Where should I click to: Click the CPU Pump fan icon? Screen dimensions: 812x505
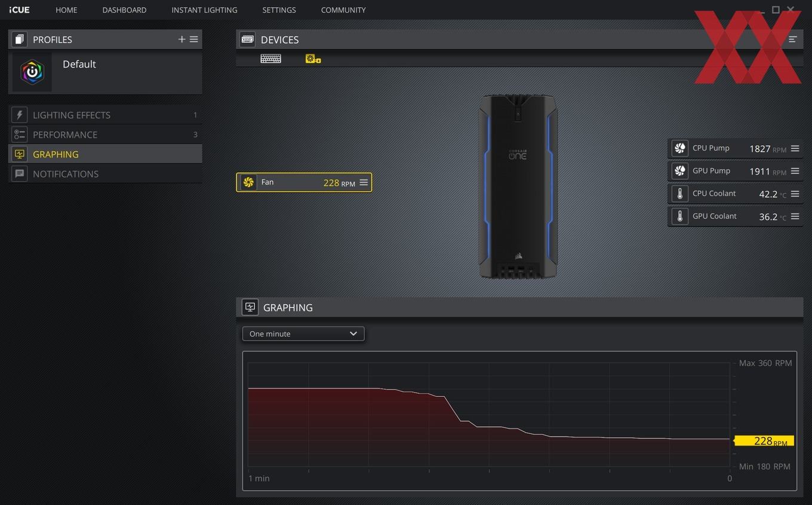[679, 149]
